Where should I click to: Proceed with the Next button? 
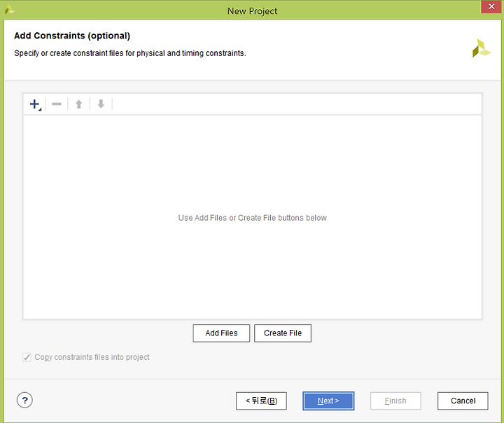[x=328, y=401]
